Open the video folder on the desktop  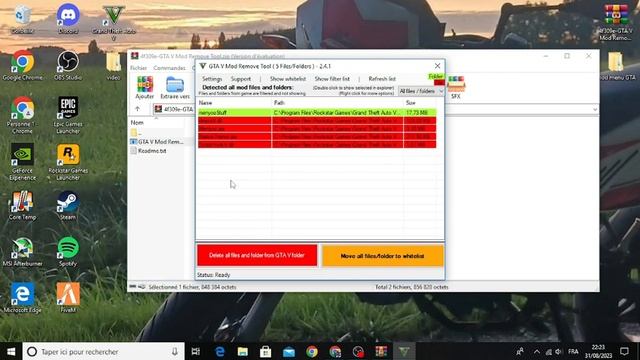[113, 65]
